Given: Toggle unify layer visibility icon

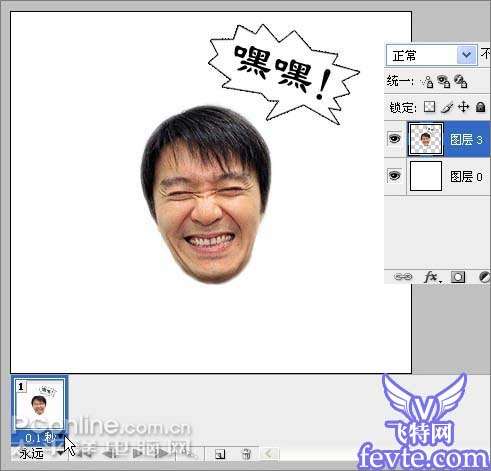Looking at the screenshot, I should [444, 81].
